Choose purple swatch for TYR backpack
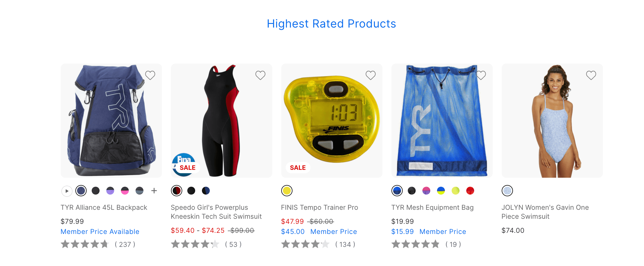The width and height of the screenshot is (644, 266). [110, 191]
